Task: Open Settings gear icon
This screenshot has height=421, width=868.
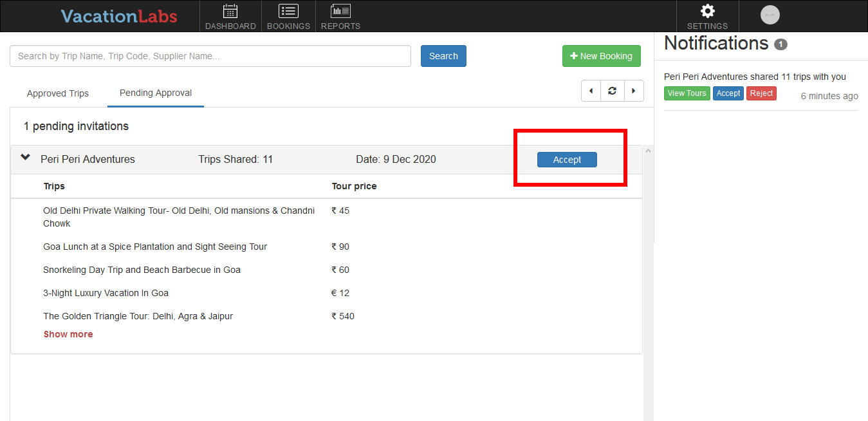Action: [707, 11]
